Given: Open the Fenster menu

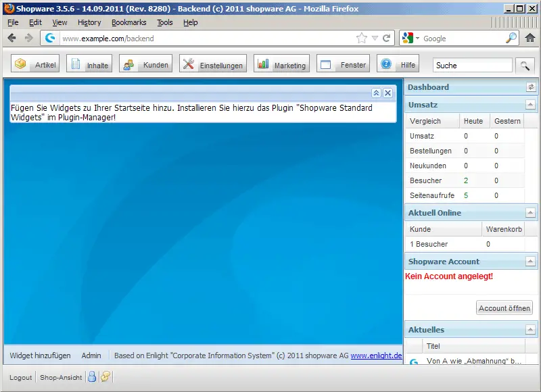Looking at the screenshot, I should [343, 64].
